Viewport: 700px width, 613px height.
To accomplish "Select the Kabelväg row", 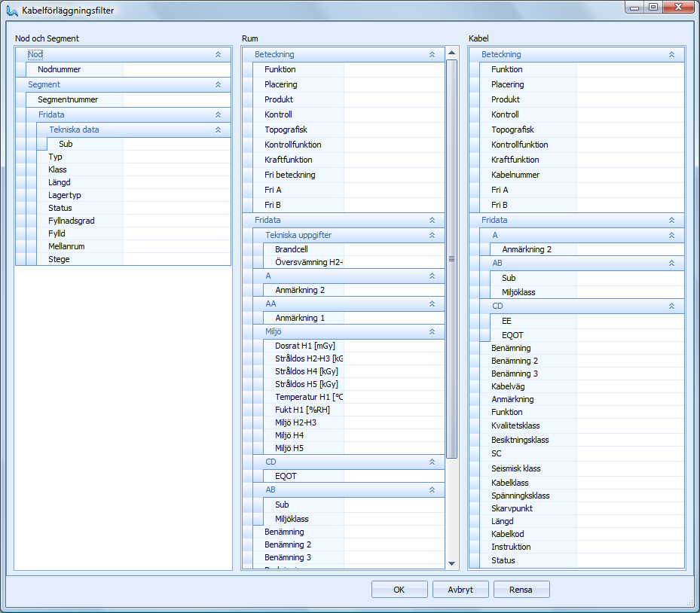I will (x=582, y=386).
